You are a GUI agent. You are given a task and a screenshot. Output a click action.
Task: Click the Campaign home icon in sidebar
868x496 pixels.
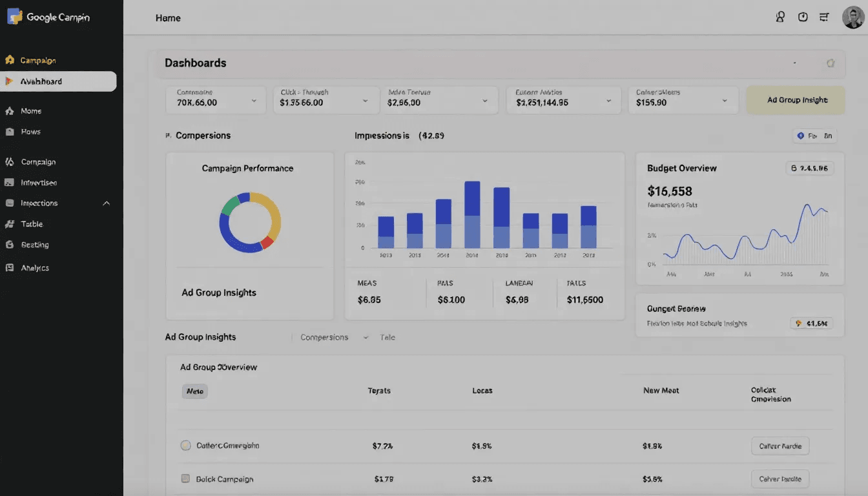(x=10, y=60)
